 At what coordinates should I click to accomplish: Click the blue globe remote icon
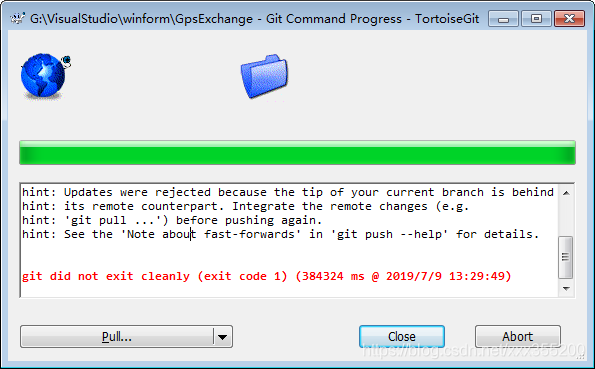[x=46, y=76]
